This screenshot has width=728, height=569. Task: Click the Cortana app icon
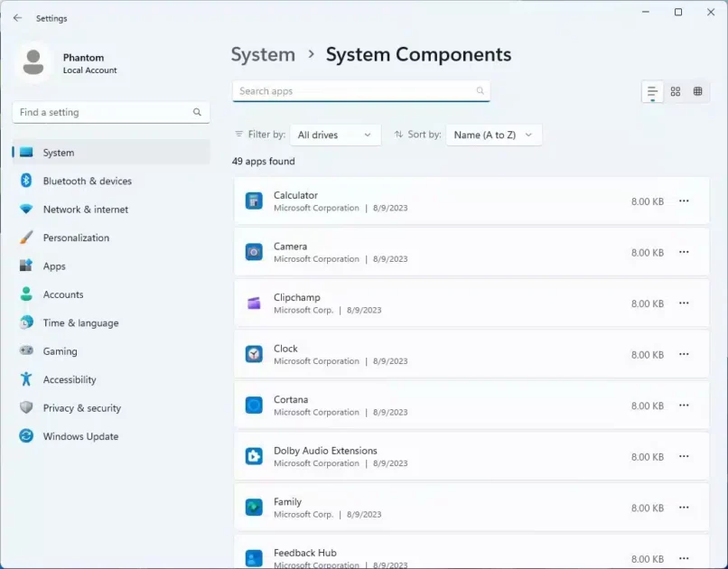point(254,406)
